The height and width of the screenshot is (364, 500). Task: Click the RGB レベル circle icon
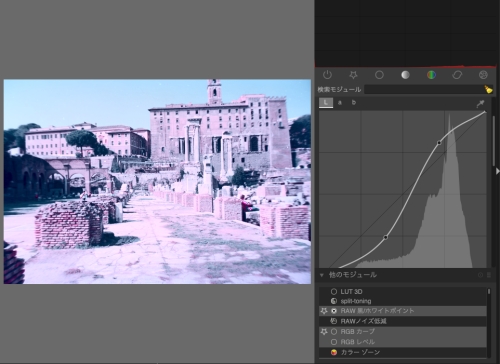point(334,342)
